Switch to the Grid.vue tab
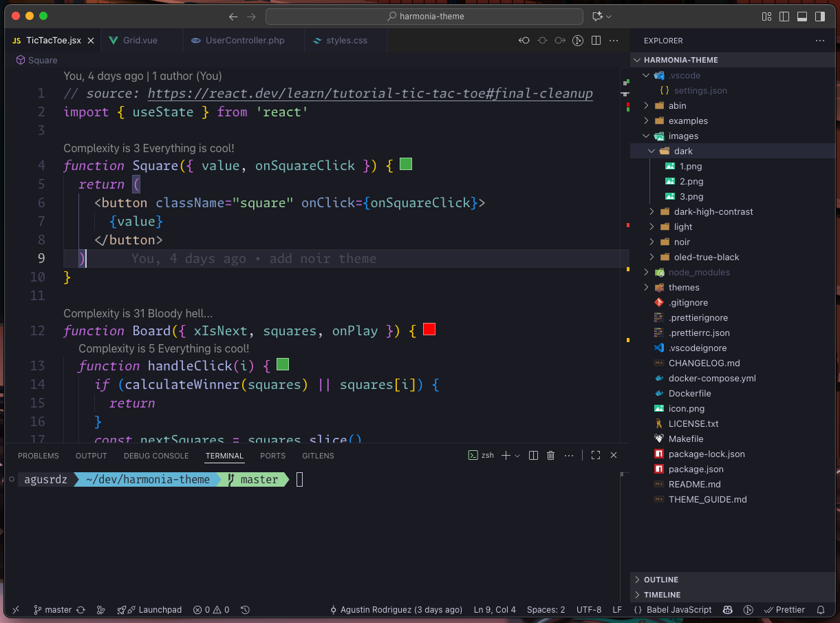The height and width of the screenshot is (623, 840). 140,41
